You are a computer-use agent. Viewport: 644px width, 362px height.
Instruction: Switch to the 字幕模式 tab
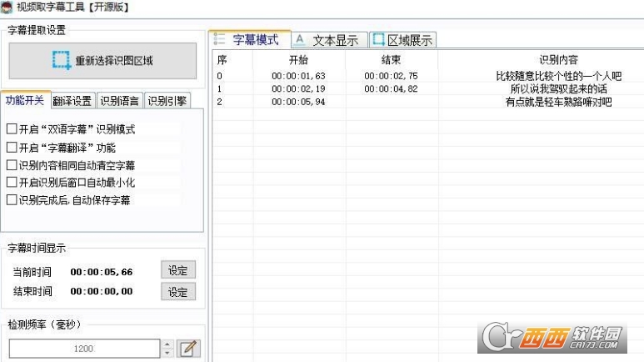click(x=249, y=39)
